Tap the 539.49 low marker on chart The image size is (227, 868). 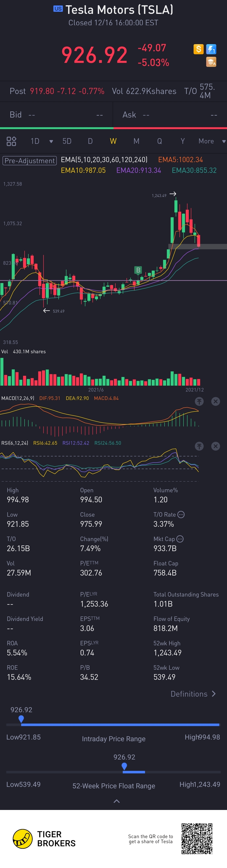click(59, 311)
